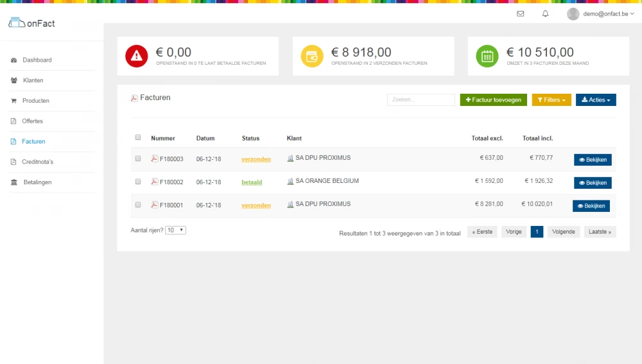The width and height of the screenshot is (642, 364).
Task: Open PDF icon for invoice F180003
Action: pyautogui.click(x=155, y=159)
